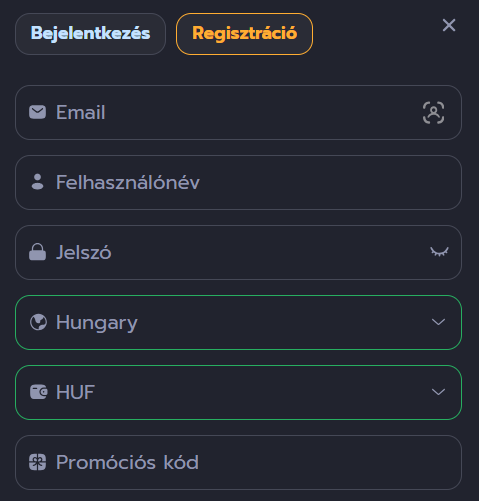
Task: Click the Hungary text label
Action: pos(97,323)
